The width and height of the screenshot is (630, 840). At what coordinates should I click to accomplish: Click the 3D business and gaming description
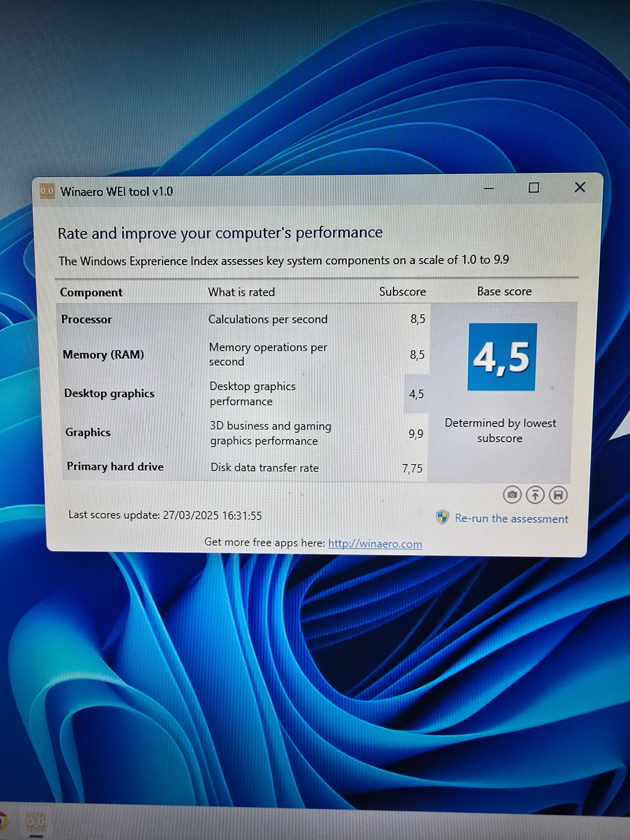tap(271, 433)
